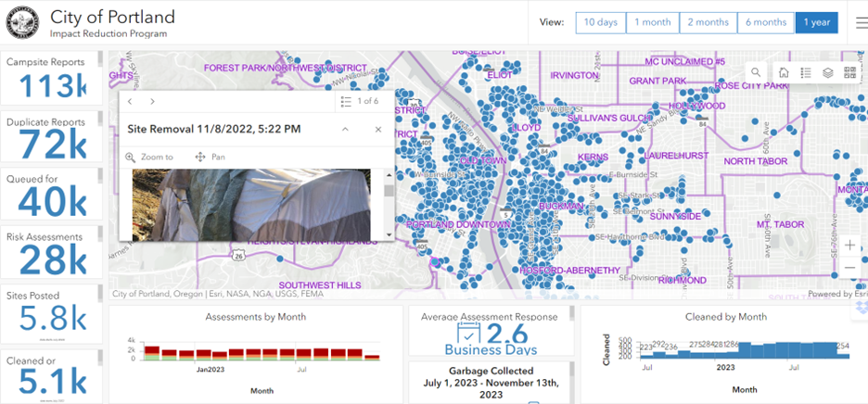The image size is (868, 404).
Task: Click the I-84 shield near Hollywood
Action: click(x=703, y=121)
